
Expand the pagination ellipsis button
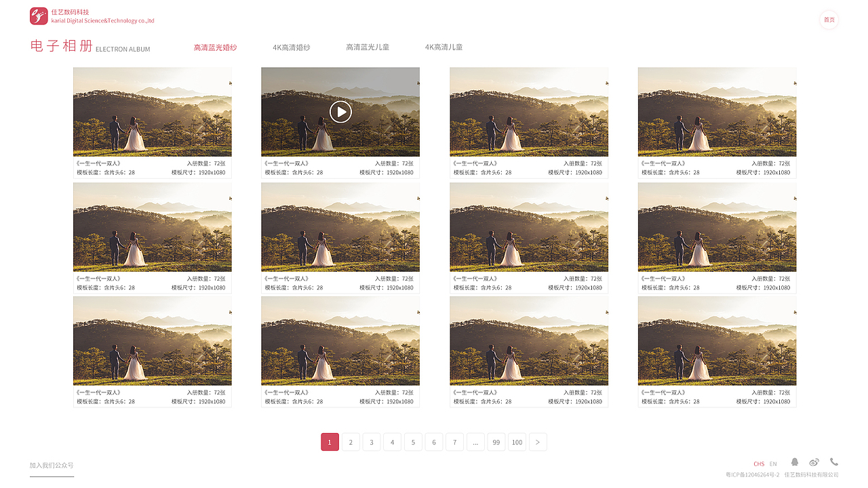point(475,442)
